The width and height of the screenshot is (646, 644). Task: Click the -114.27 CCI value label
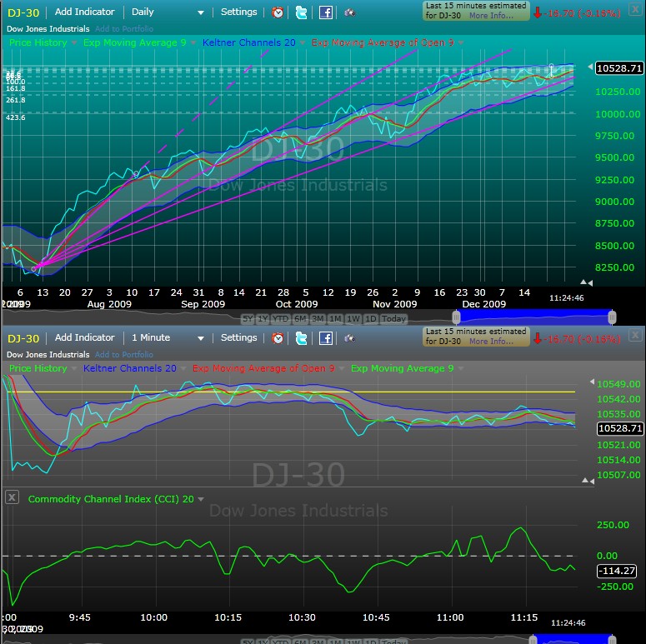617,571
